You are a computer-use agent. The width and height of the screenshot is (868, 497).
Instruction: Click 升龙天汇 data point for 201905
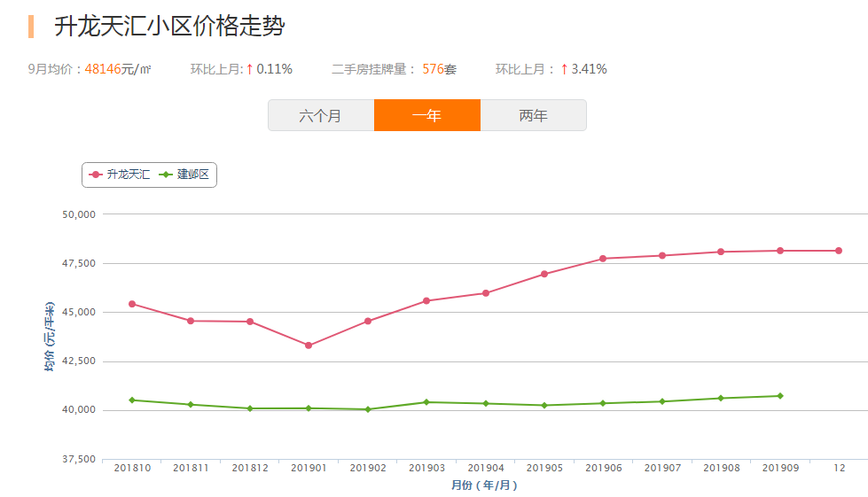[x=544, y=275]
